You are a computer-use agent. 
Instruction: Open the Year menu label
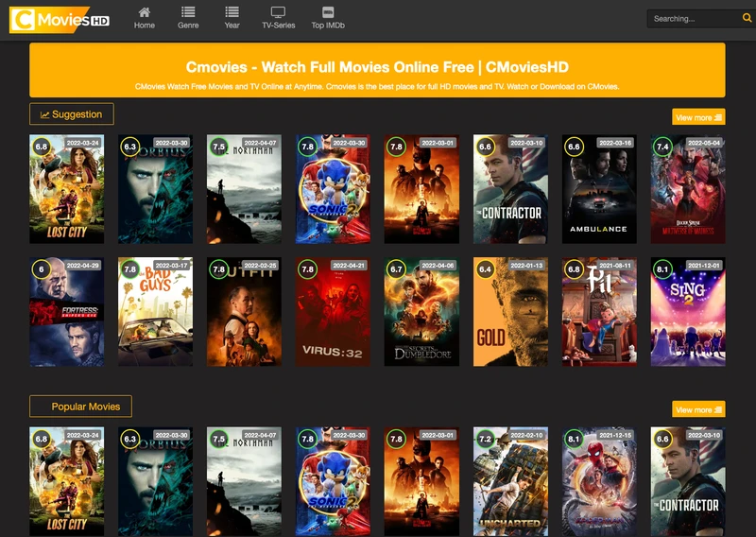tap(232, 26)
